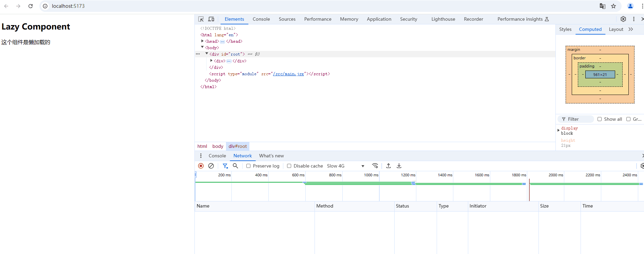Expand the head element node

203,41
